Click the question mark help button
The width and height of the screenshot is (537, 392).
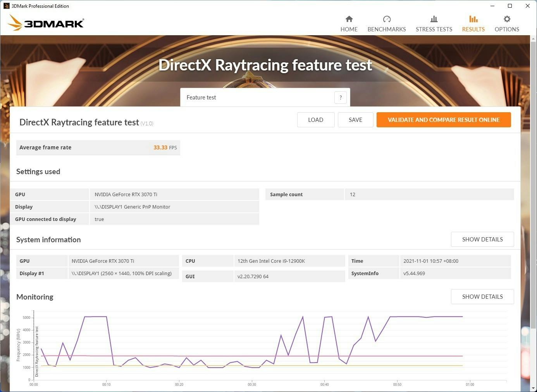[x=341, y=98]
